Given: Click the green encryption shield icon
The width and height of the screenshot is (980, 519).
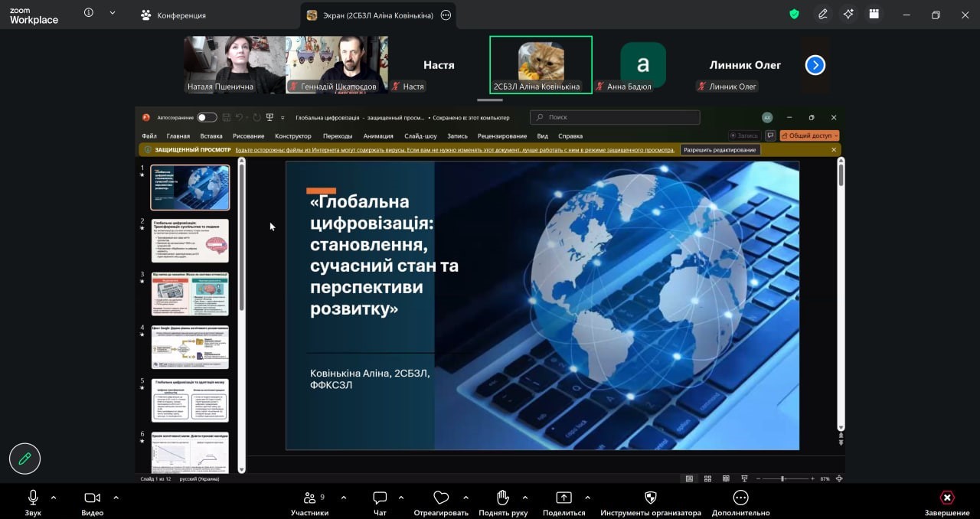Looking at the screenshot, I should pos(794,14).
